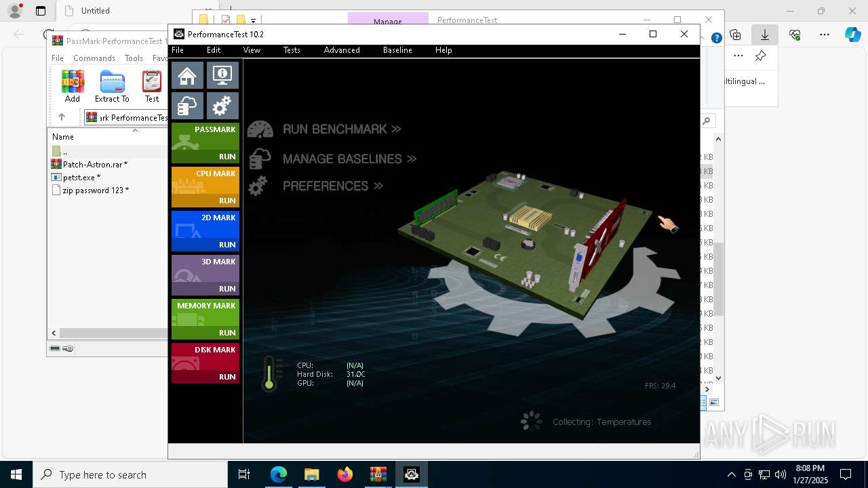Click the Untitled tab in Edge

[x=95, y=11]
